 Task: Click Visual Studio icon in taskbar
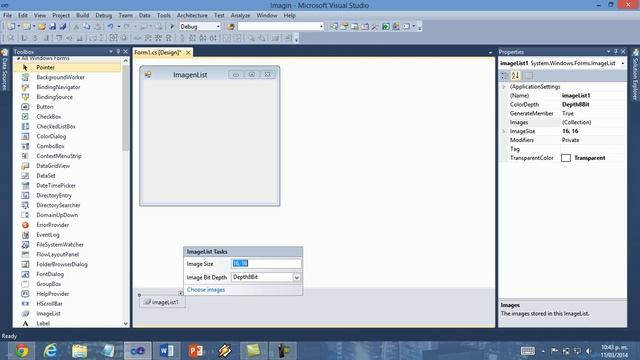point(138,351)
